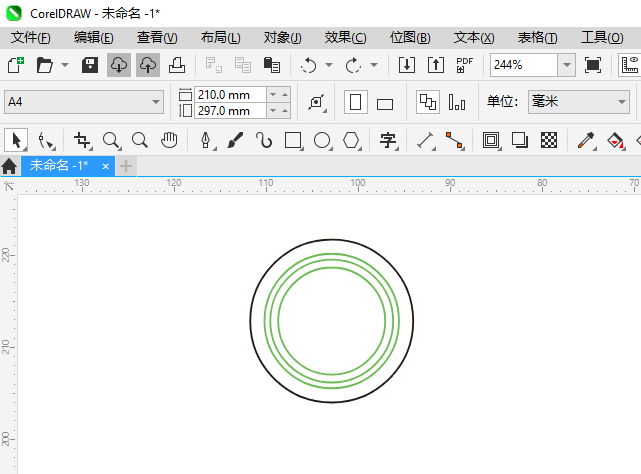Click the page width 210.0 mm field
This screenshot has height=474, width=641.
pos(230,95)
